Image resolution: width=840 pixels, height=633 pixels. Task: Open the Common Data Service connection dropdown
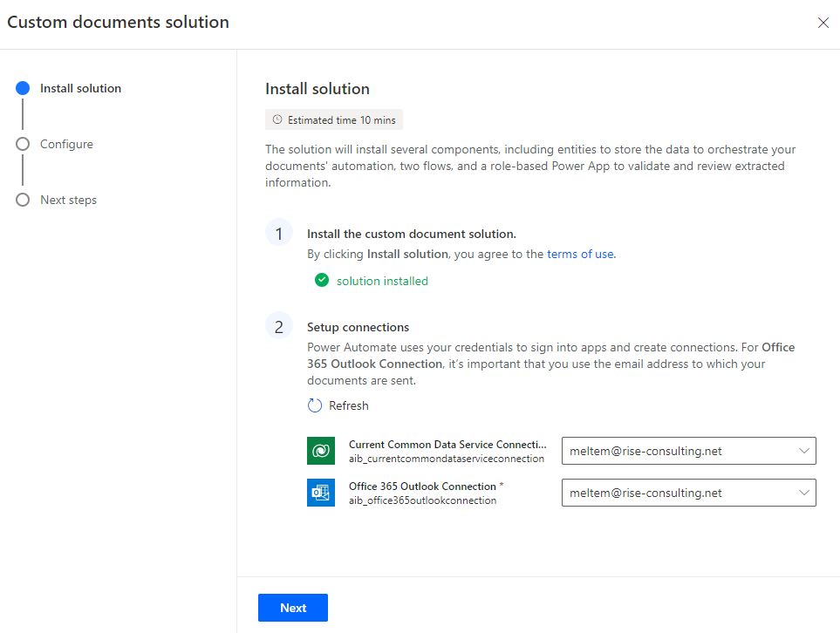[x=688, y=451]
